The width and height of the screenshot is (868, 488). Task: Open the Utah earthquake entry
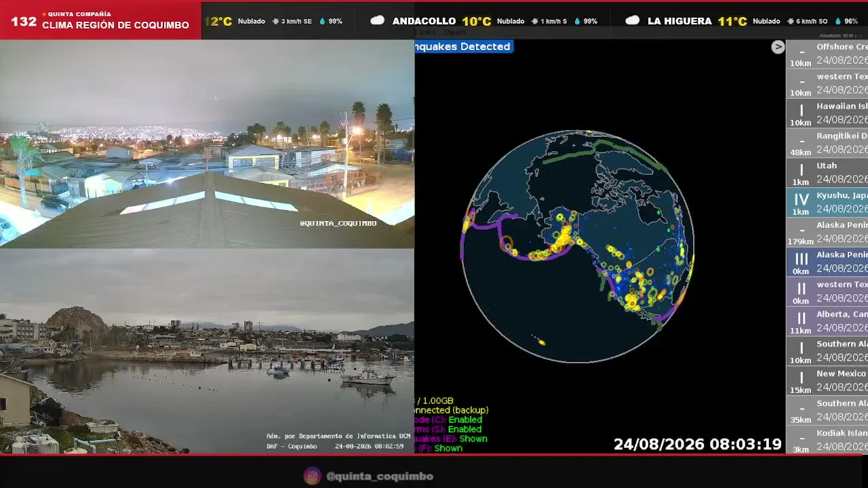pos(827,173)
